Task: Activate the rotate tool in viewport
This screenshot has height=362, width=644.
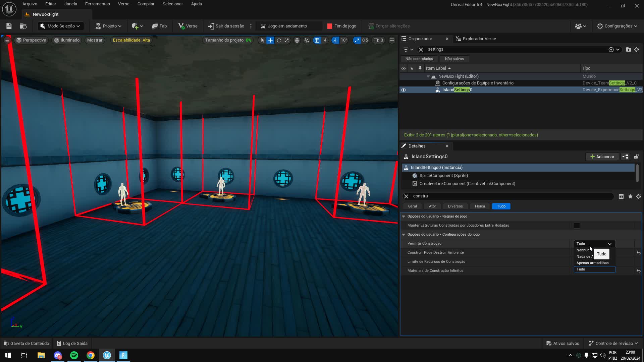Action: [x=279, y=40]
